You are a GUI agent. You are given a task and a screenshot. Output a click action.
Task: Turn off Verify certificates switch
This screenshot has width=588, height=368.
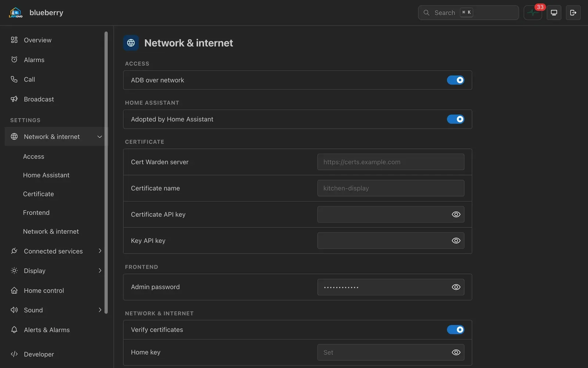[x=455, y=330]
